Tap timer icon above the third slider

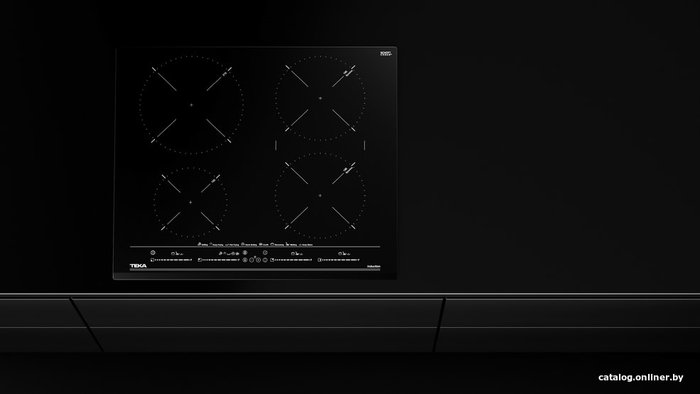click(293, 253)
